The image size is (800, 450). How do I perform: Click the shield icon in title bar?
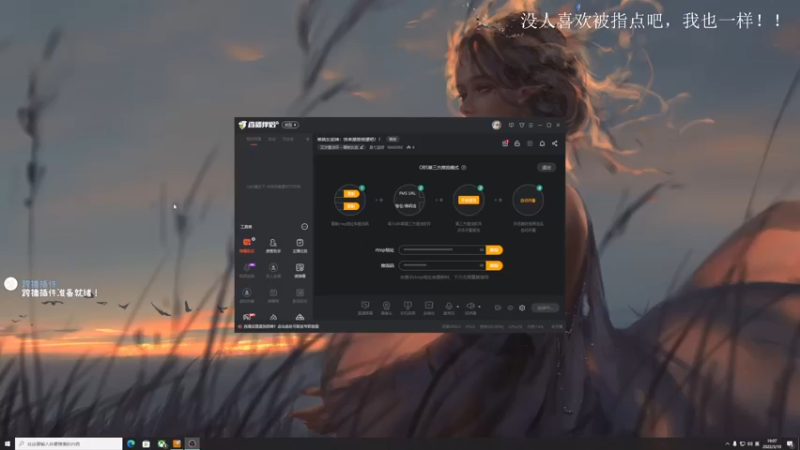(x=521, y=125)
